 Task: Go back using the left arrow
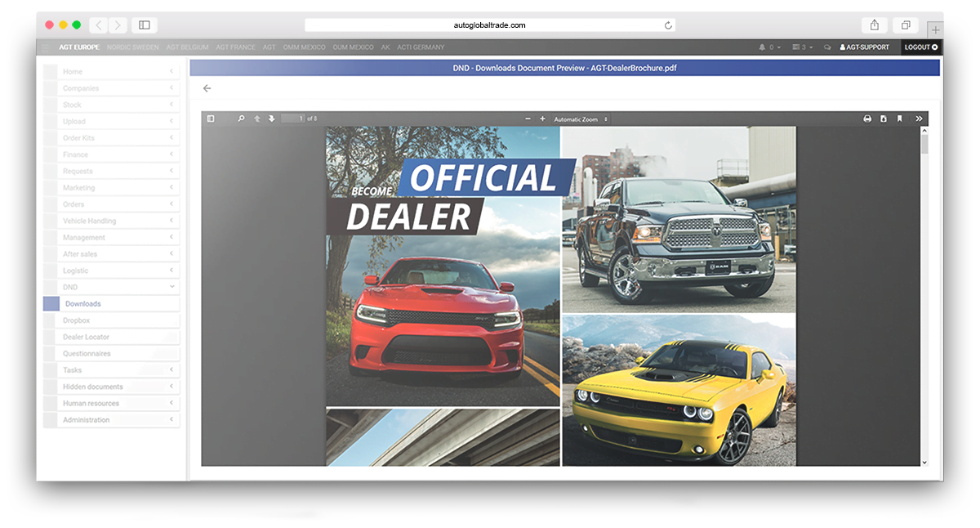point(207,88)
